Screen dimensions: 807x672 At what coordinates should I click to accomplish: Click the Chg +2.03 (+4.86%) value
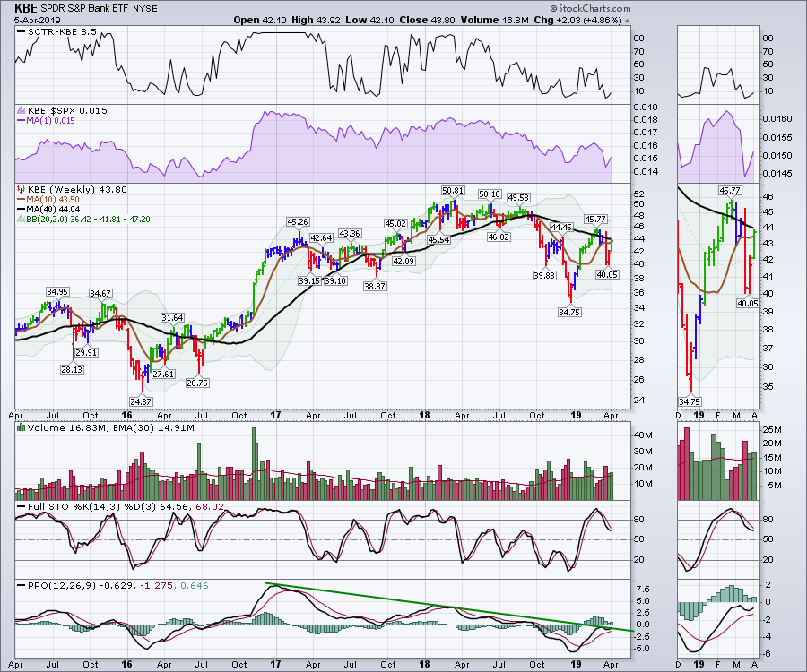point(577,20)
